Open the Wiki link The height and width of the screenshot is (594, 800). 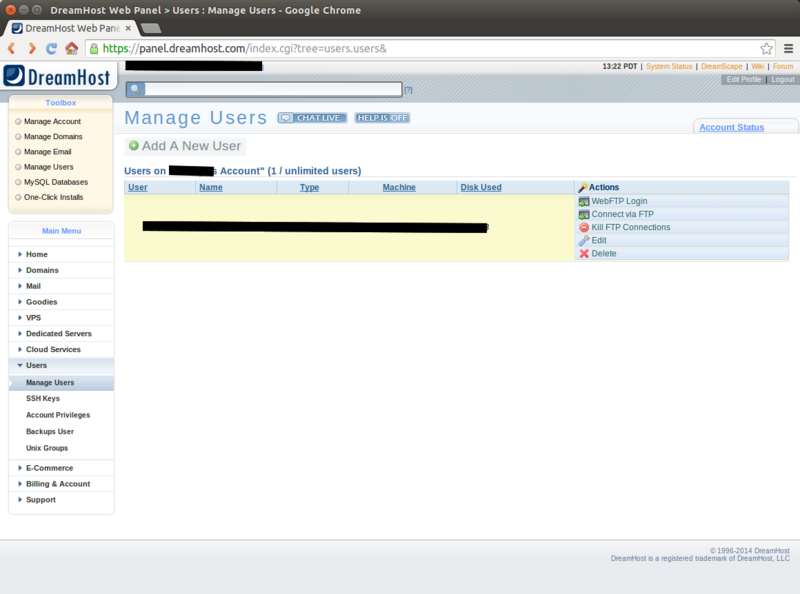click(x=758, y=66)
